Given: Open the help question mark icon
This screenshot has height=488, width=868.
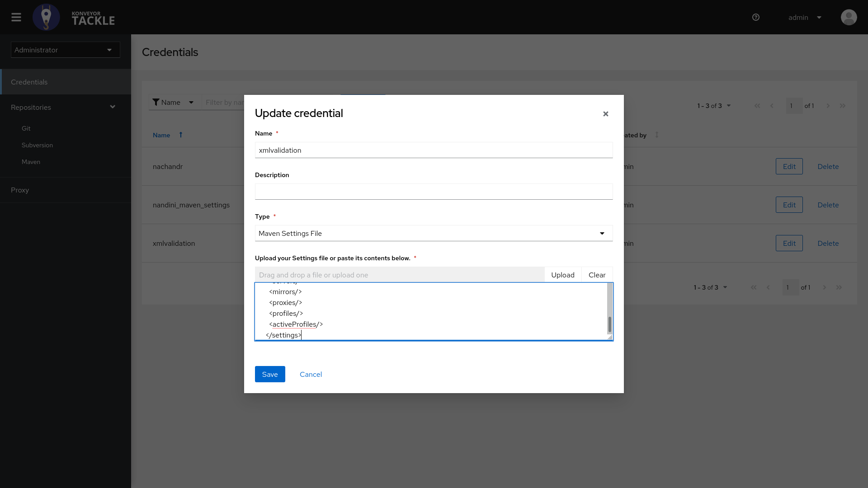Looking at the screenshot, I should 755,17.
